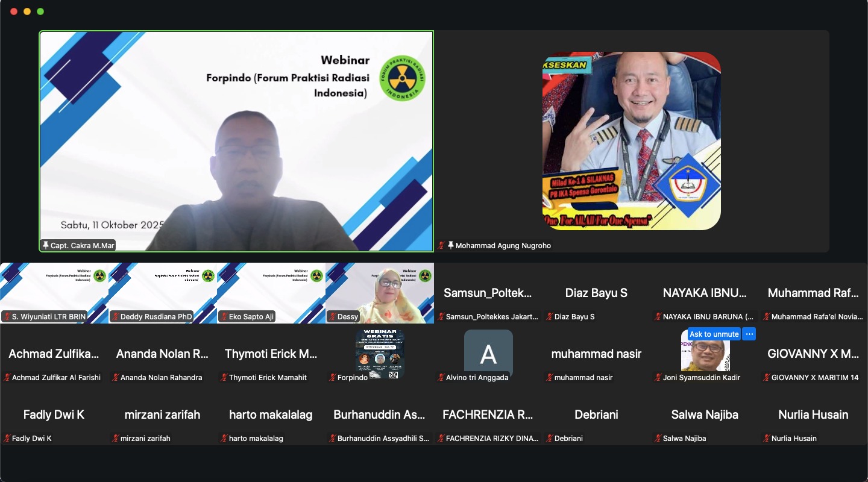Select Dessy's video thumbnail

(380, 293)
